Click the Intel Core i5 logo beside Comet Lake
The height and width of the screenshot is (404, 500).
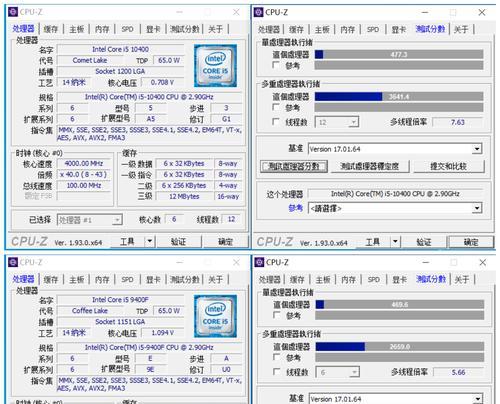(x=215, y=66)
